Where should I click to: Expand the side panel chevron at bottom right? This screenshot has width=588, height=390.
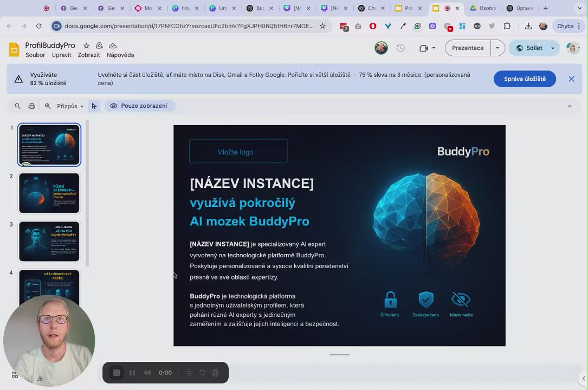(x=584, y=379)
